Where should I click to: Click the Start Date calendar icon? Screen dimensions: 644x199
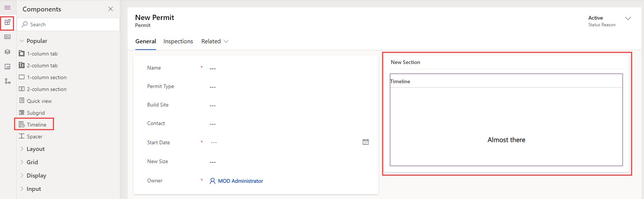click(365, 142)
